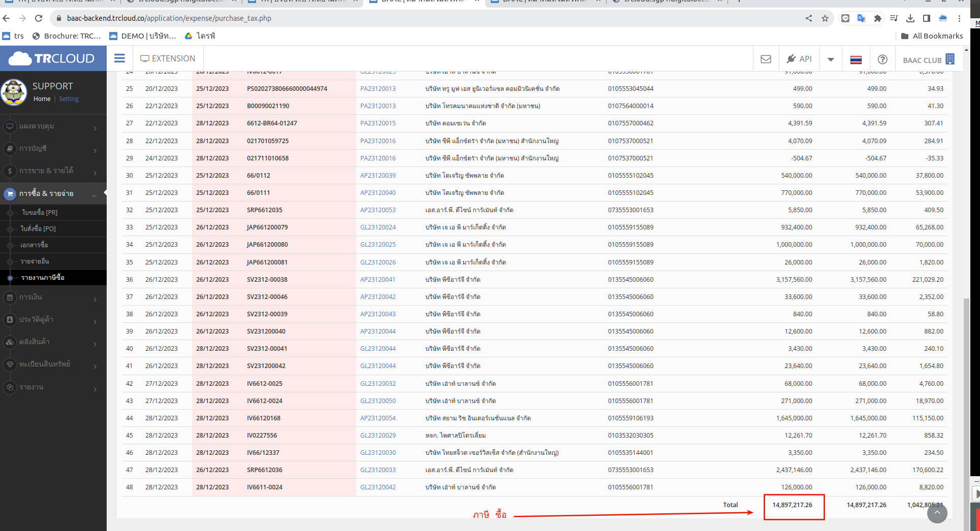Open ใบสั่งซื้อ [PO] submenu item
This screenshot has width=980, height=531.
pos(38,228)
